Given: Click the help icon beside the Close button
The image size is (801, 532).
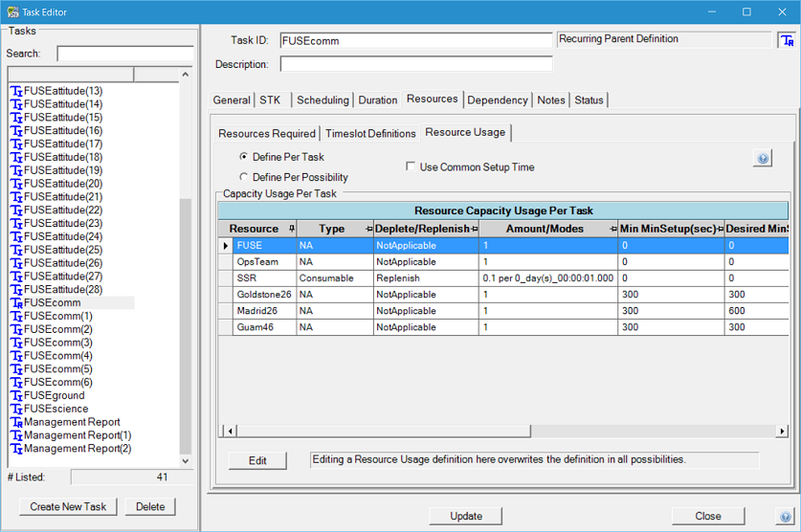Looking at the screenshot, I should [x=785, y=517].
